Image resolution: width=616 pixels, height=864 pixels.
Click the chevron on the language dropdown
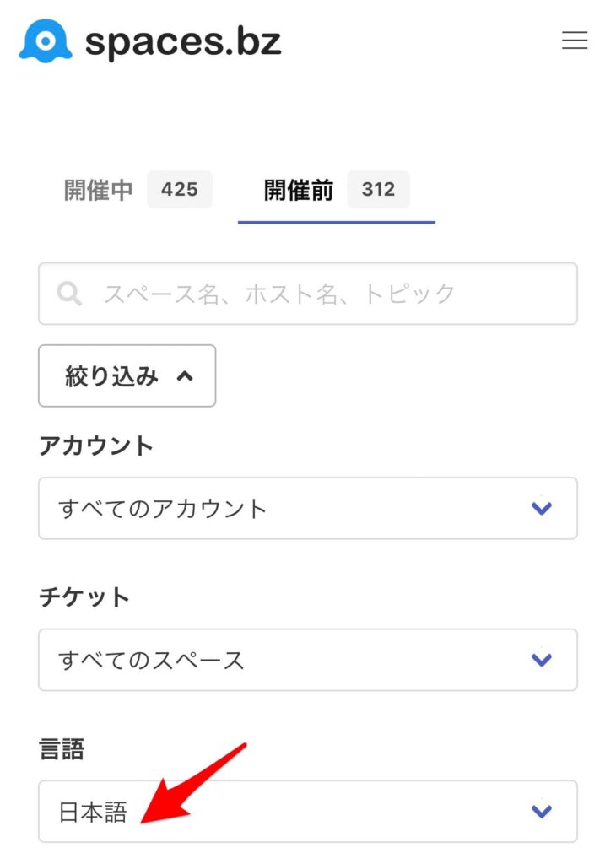(x=542, y=811)
